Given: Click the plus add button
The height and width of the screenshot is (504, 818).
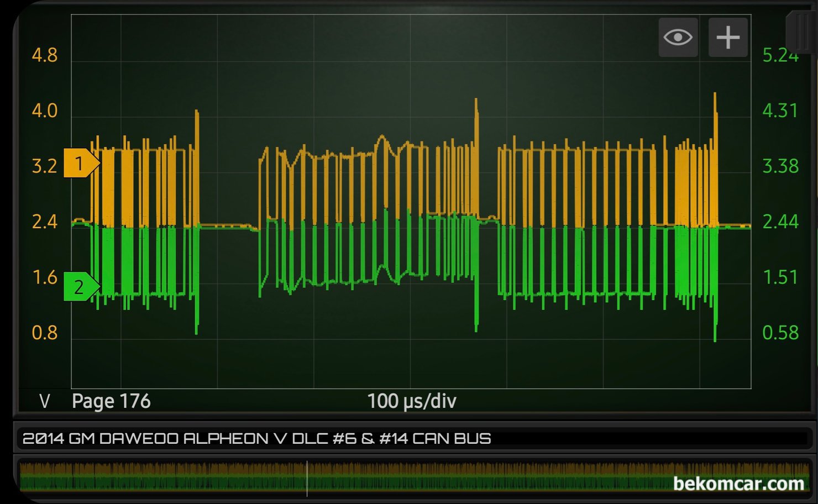Looking at the screenshot, I should (728, 38).
